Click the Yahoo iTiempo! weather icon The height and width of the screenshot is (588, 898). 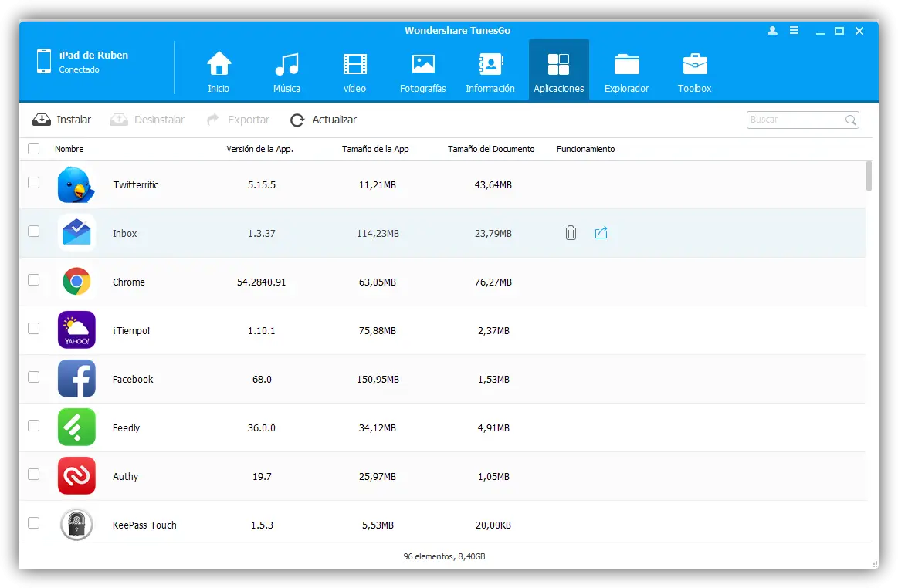point(76,330)
